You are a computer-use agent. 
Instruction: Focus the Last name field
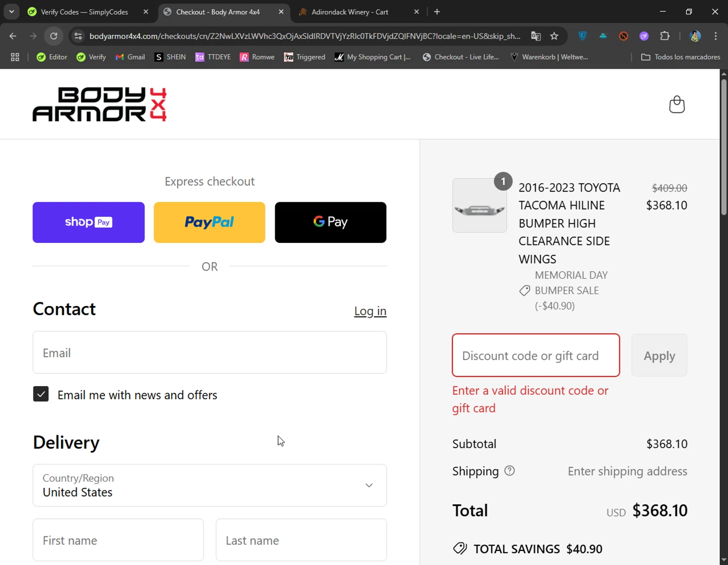pyautogui.click(x=301, y=540)
